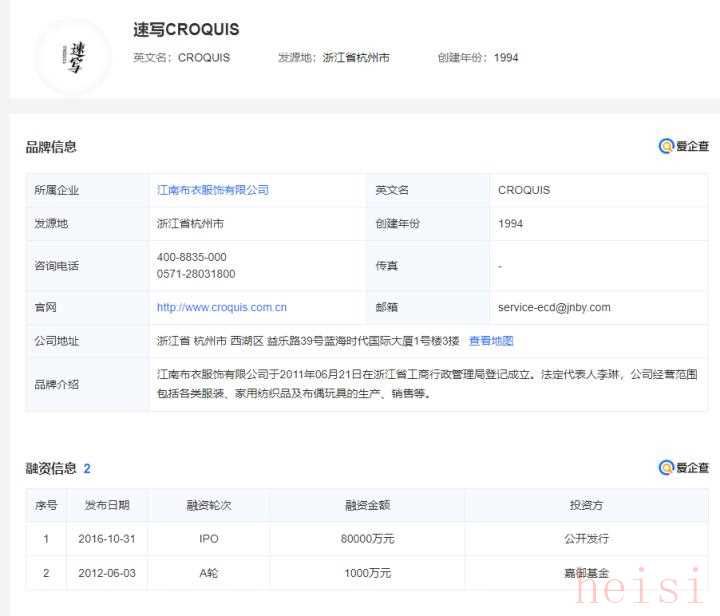Click the 序号 column header
720x616 pixels.
(x=46, y=505)
